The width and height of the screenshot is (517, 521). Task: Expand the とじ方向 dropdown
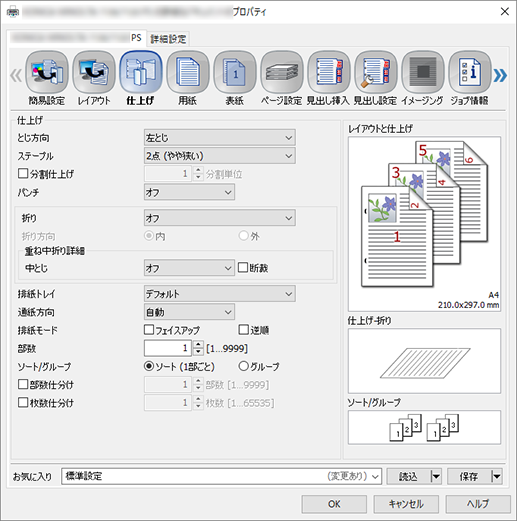click(220, 137)
